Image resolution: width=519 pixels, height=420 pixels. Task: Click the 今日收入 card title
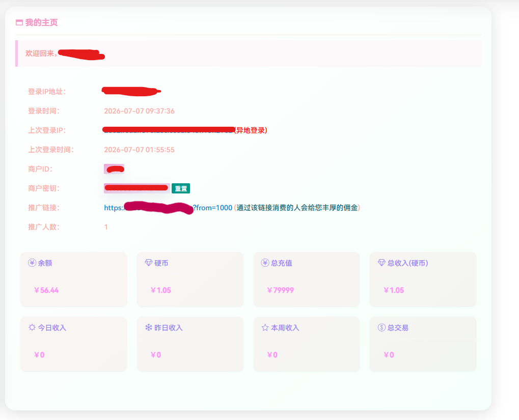(52, 328)
